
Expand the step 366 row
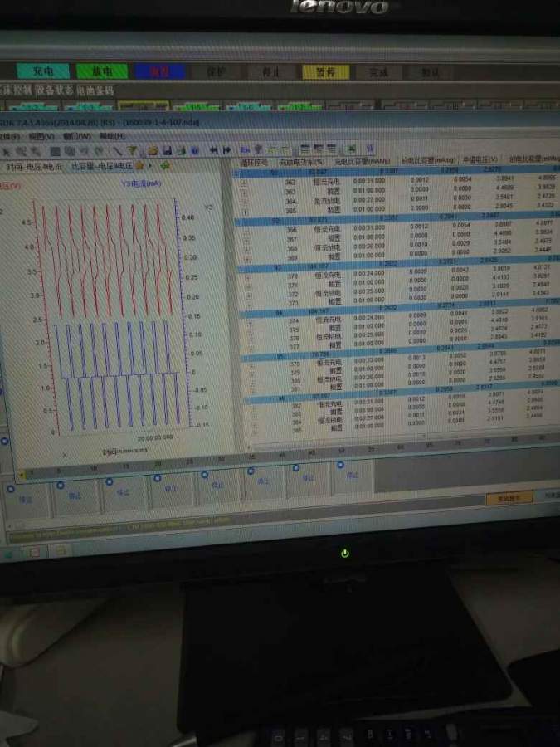(246, 231)
